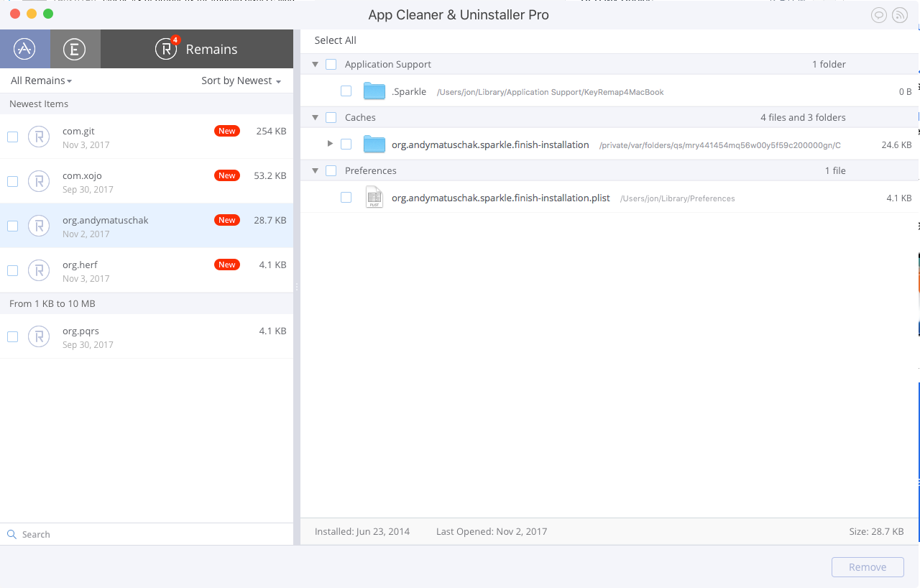Click the com.xojo remains icon
This screenshot has height=588, width=920.
[39, 181]
